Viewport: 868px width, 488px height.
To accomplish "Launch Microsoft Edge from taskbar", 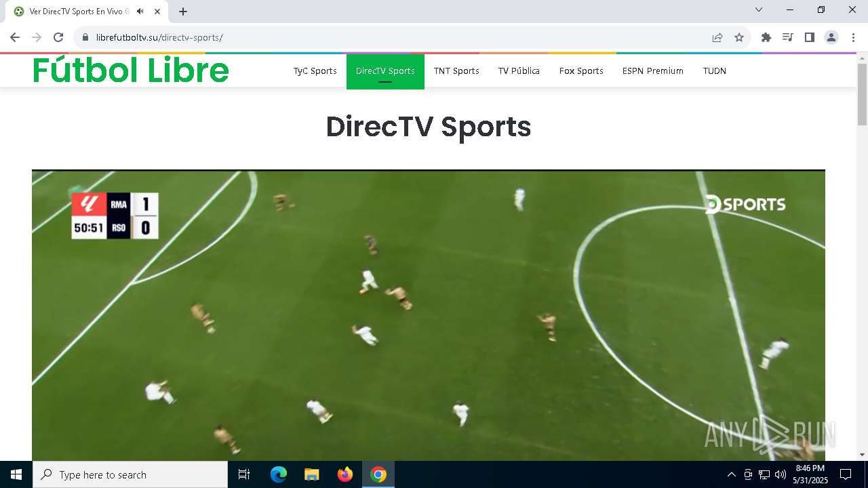I will click(x=279, y=474).
